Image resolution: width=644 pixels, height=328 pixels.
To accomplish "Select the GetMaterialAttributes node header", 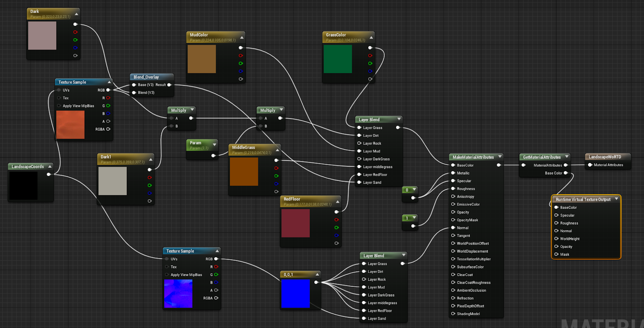I will tap(542, 157).
